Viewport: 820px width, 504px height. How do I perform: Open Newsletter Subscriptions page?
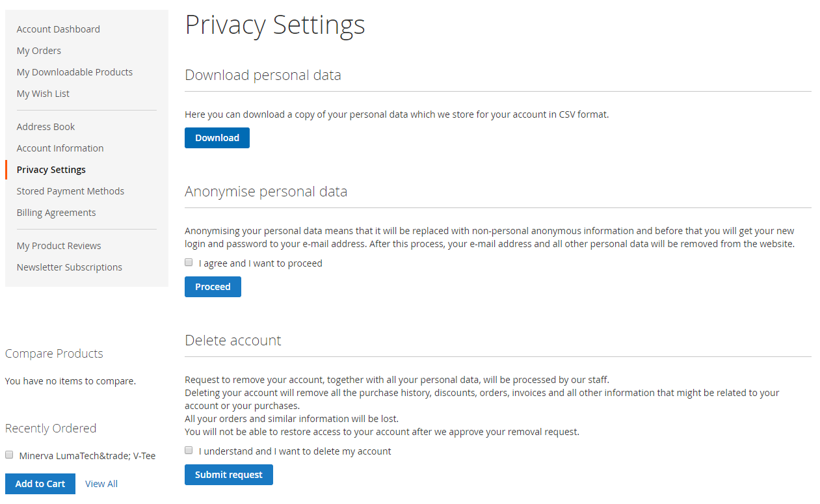click(70, 267)
